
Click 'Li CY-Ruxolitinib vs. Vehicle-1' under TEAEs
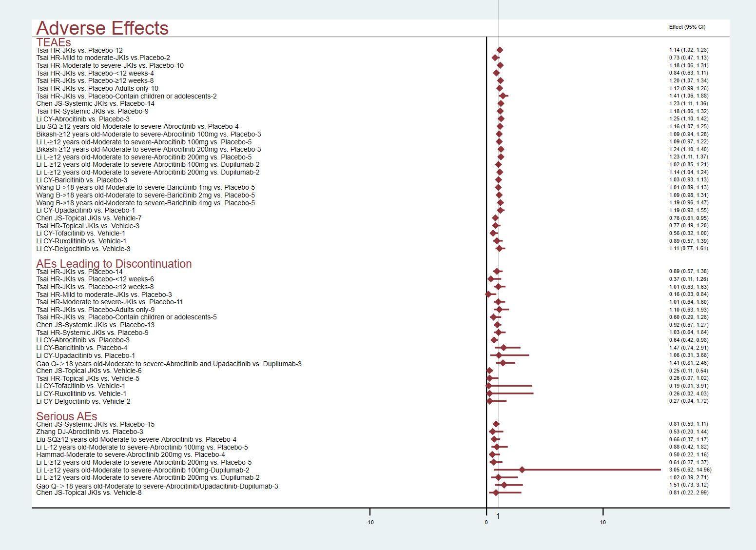click(x=81, y=241)
